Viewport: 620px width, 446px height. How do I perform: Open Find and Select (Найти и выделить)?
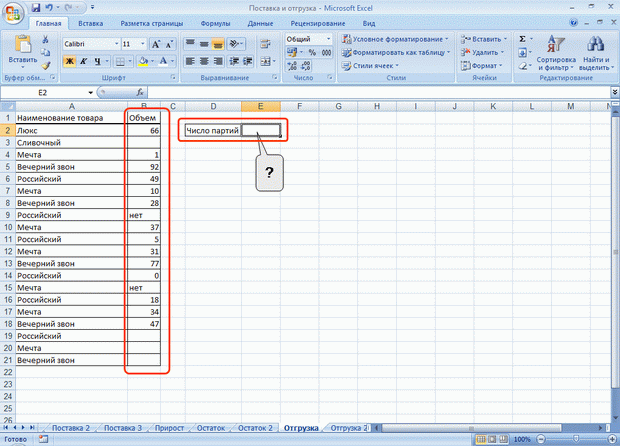[x=596, y=53]
